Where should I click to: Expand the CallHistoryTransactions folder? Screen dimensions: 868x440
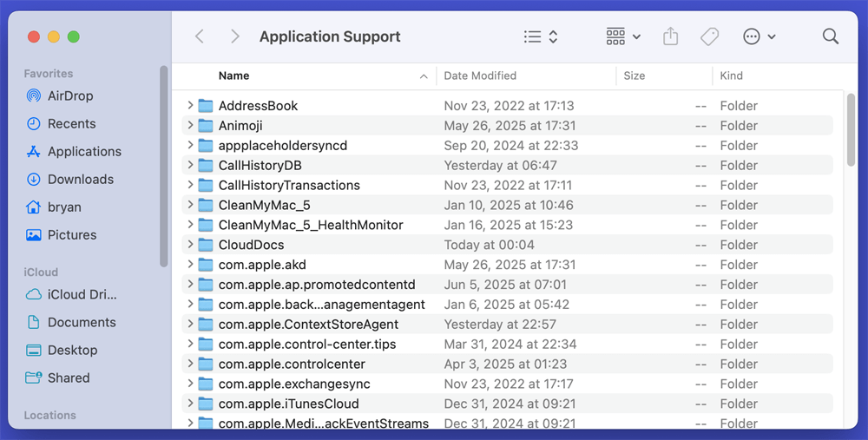tap(190, 185)
